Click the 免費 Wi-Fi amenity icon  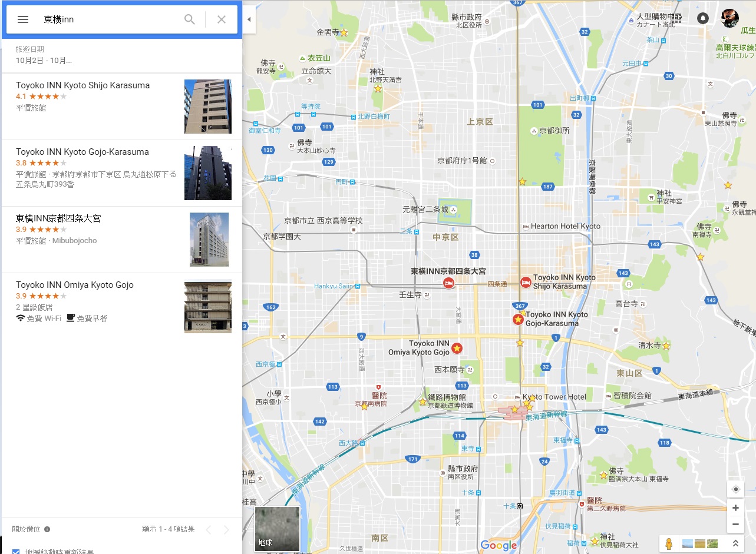(21, 318)
